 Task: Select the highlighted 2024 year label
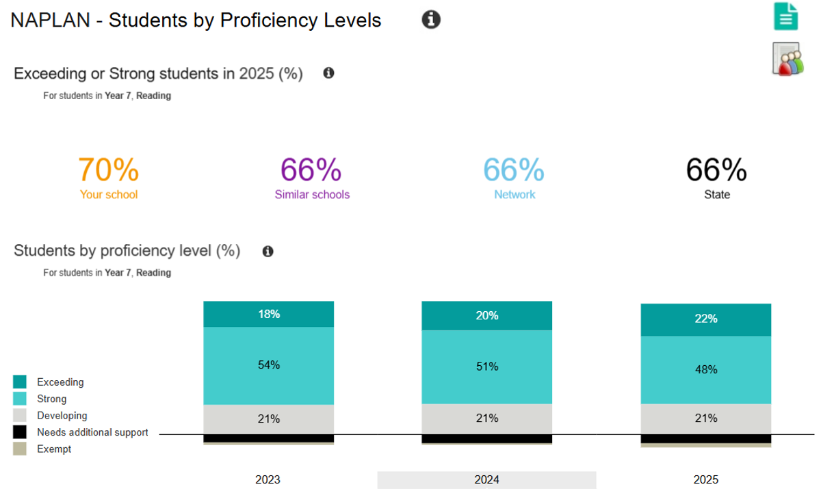pyautogui.click(x=486, y=480)
